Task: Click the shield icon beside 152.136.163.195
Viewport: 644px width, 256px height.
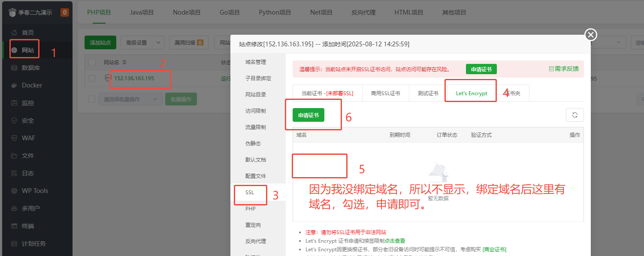Action: (108, 78)
